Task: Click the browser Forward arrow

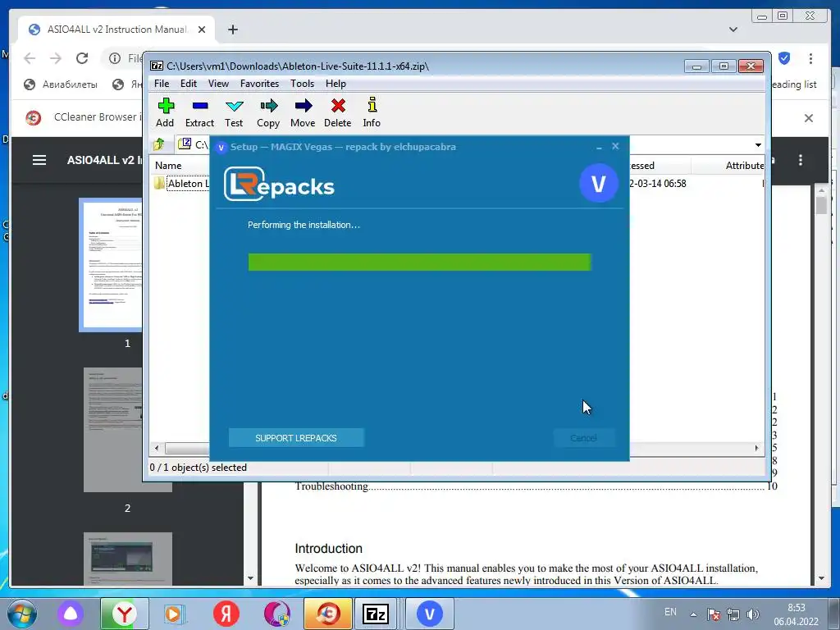Action: click(56, 58)
